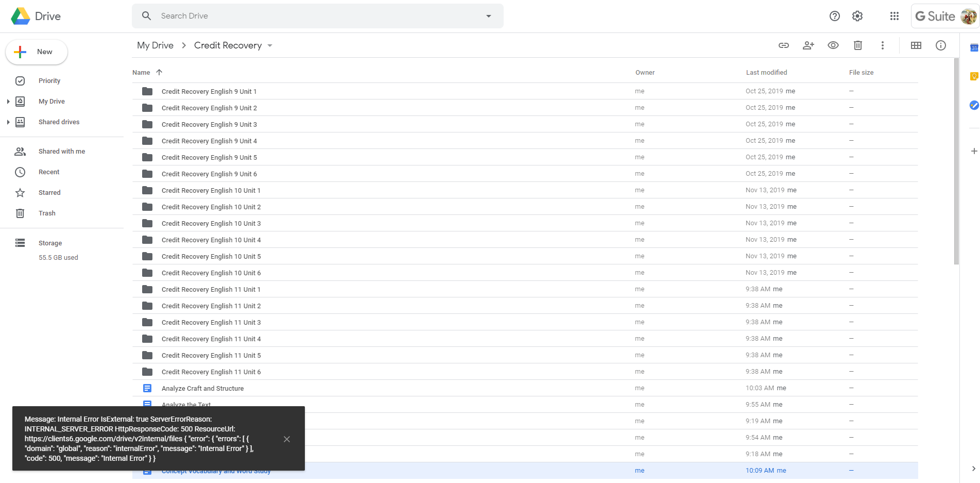Image resolution: width=980 pixels, height=483 pixels.
Task: Share the selected file with people
Action: coord(809,45)
